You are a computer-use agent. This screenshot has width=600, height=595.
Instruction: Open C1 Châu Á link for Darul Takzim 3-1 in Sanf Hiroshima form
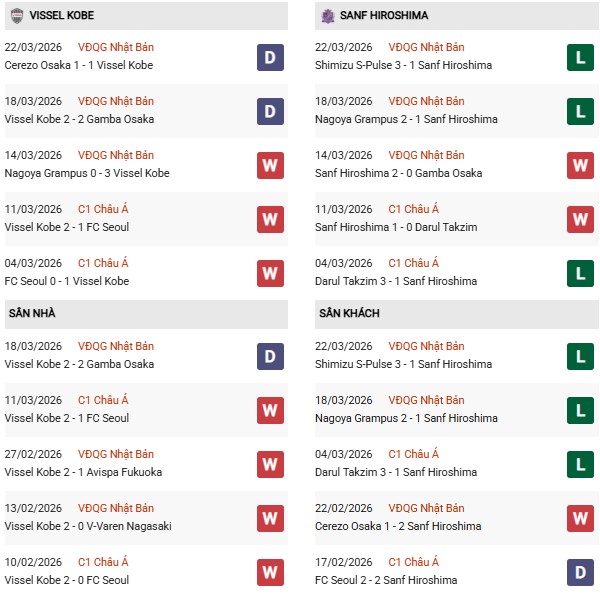[414, 263]
